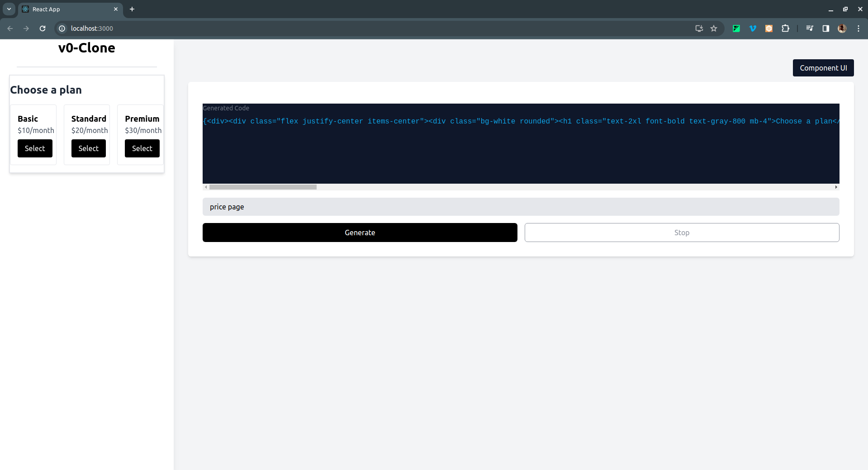View site information icon in address bar
This screenshot has height=470, width=868.
(x=62, y=28)
